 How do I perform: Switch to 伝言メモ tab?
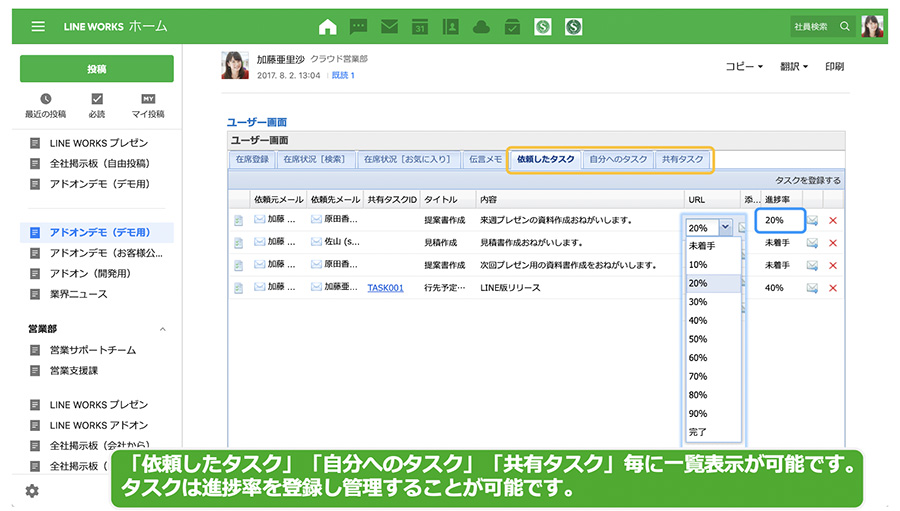pos(485,160)
